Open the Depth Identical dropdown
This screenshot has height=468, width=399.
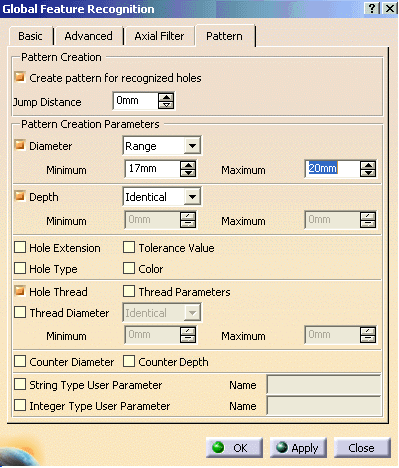pos(192,197)
